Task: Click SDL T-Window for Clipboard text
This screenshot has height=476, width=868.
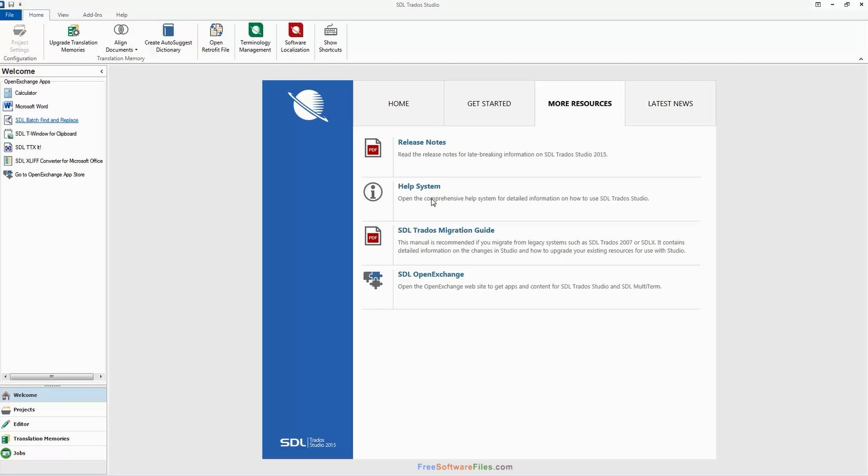Action: click(46, 134)
